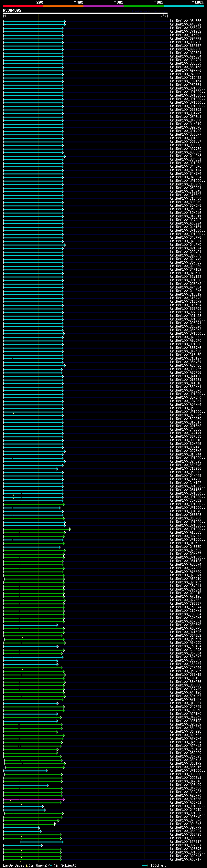Image resolution: width=207 pixels, height=868 pixels.
Task: Select the UniRef100_C3Y0H7 hit
Action: point(186,401)
